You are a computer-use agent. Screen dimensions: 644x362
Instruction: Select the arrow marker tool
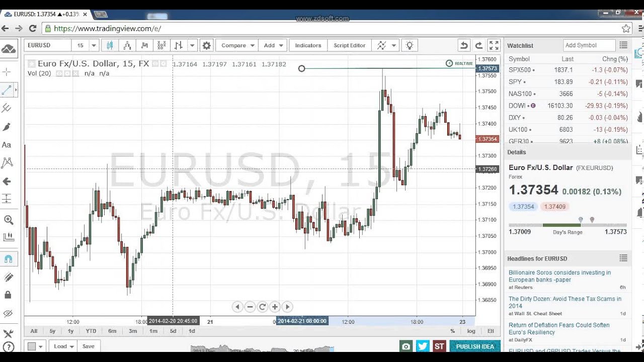click(x=7, y=181)
